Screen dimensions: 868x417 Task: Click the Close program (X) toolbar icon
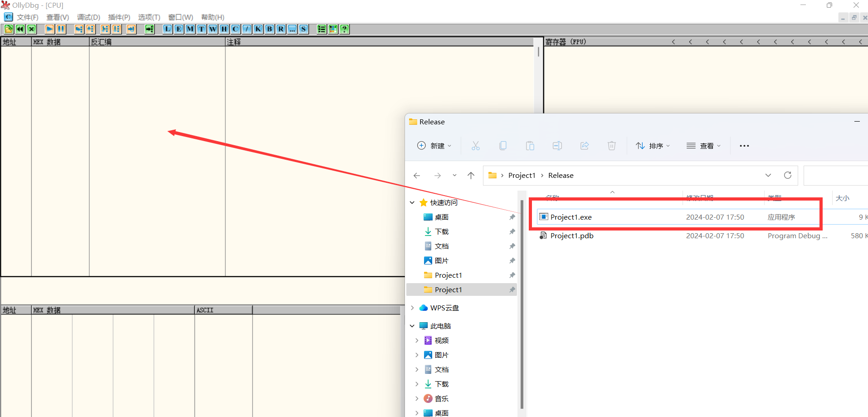[x=31, y=29]
